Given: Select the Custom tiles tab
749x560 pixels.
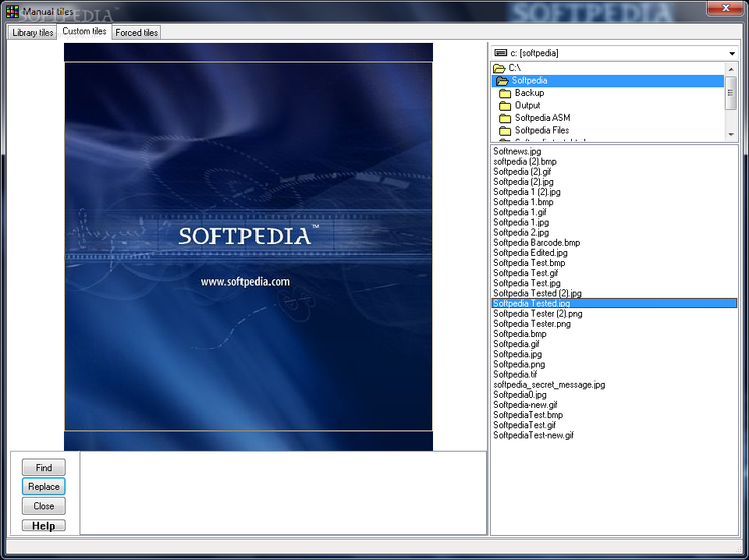Looking at the screenshot, I should 84,31.
